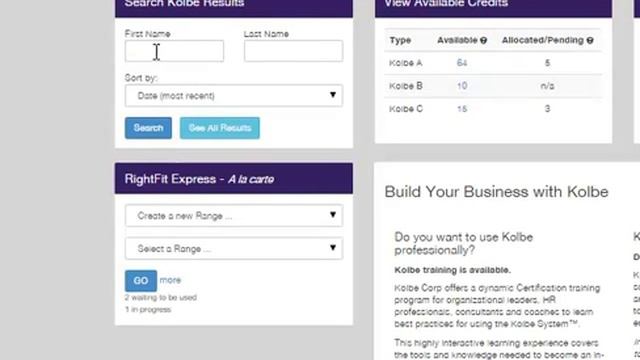640x360 pixels.
Task: Click the help icon next to Allocated/Pending
Action: pyautogui.click(x=590, y=40)
